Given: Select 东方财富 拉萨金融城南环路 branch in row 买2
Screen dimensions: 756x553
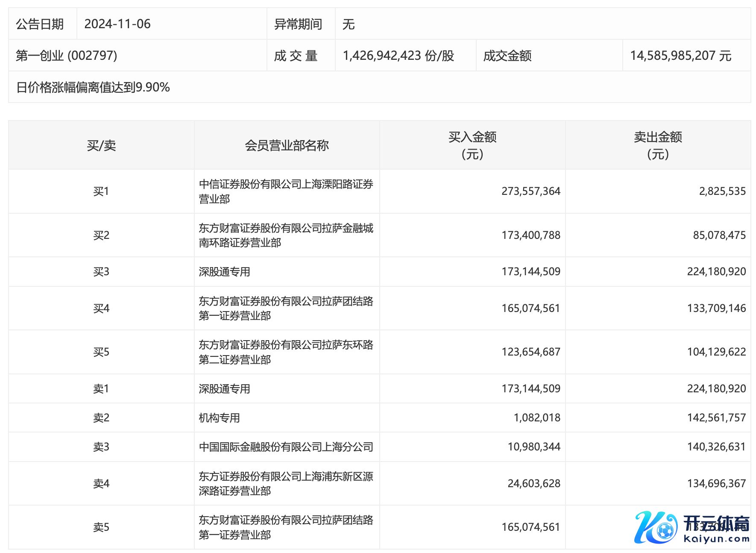Looking at the screenshot, I should tap(286, 235).
